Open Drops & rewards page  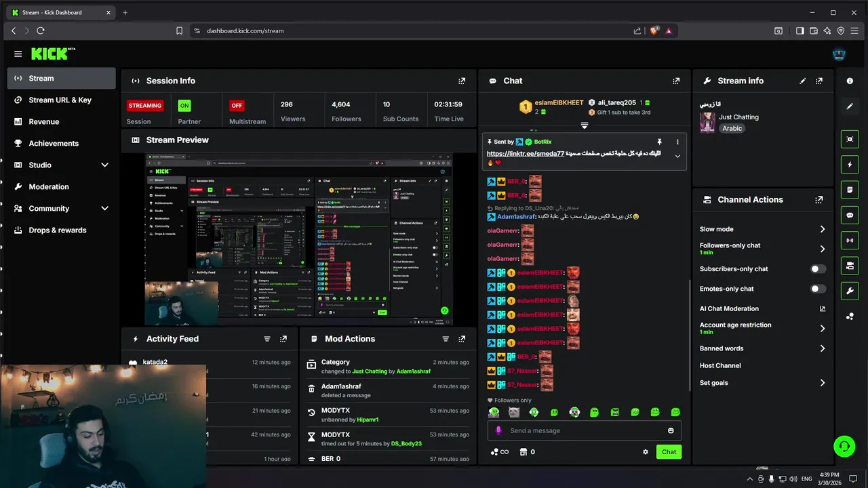click(62, 230)
